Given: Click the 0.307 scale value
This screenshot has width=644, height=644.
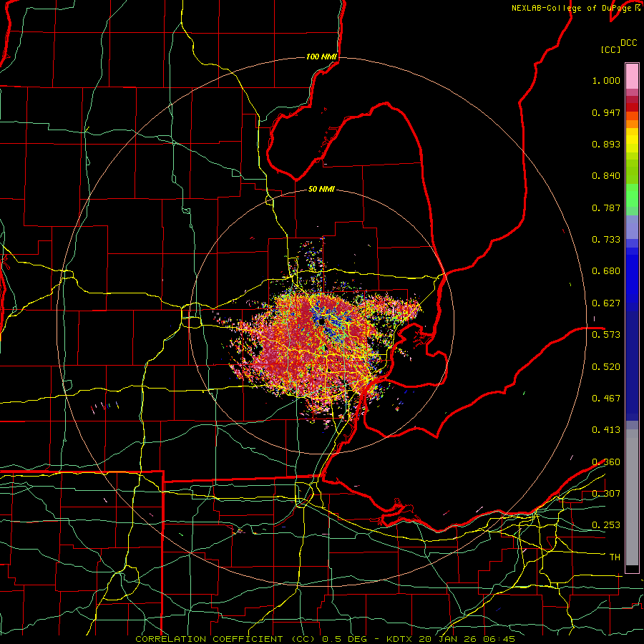Looking at the screenshot, I should (x=606, y=494).
